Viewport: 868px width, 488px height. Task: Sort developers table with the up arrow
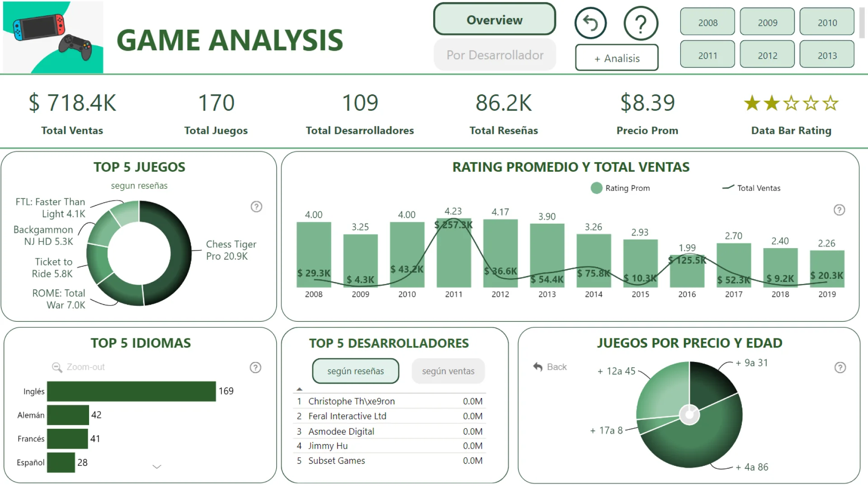[x=299, y=389]
